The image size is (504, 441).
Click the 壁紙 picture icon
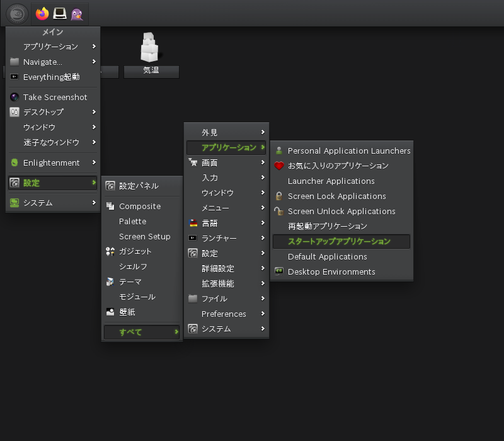pos(110,312)
